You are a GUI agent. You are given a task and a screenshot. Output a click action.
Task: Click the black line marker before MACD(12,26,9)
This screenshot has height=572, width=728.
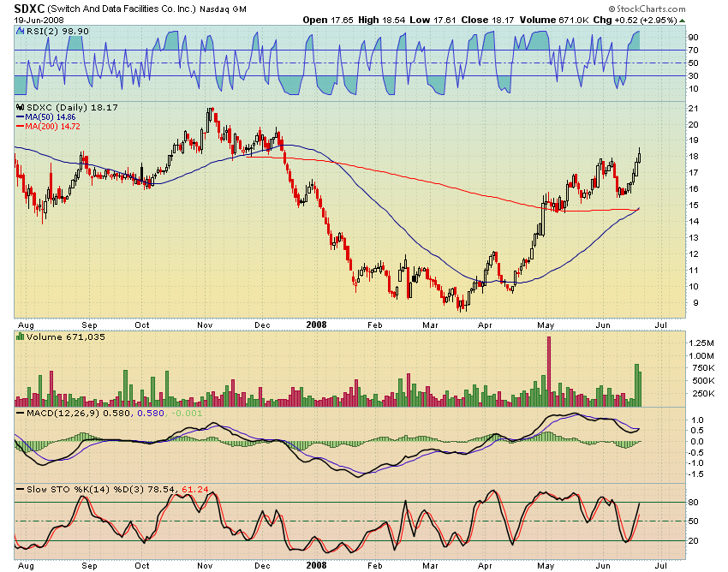(x=21, y=413)
